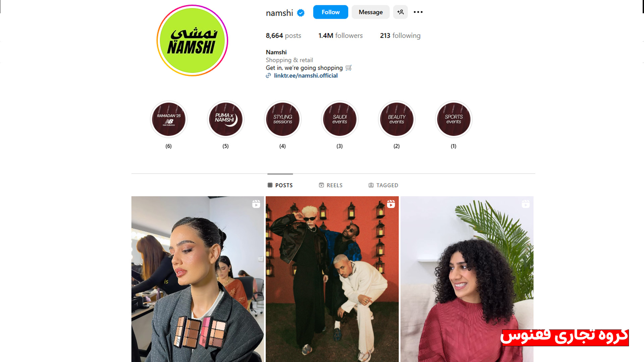Switch to the TAGGED tab
The image size is (644, 362).
point(383,185)
